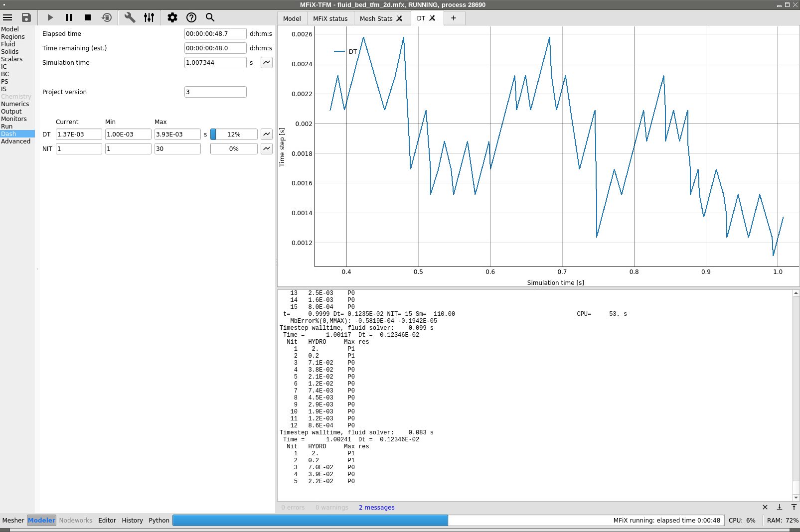Toggle the NIT plot button

tap(267, 148)
